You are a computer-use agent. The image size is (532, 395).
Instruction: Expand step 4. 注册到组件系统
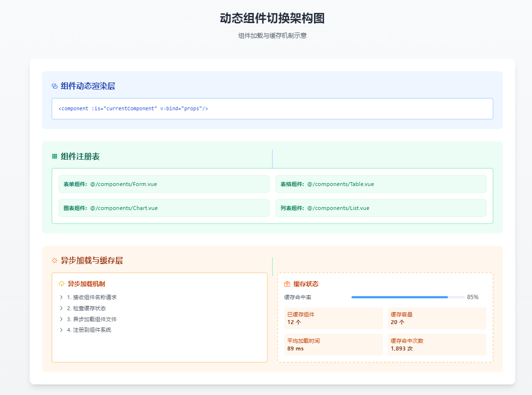[x=89, y=330]
